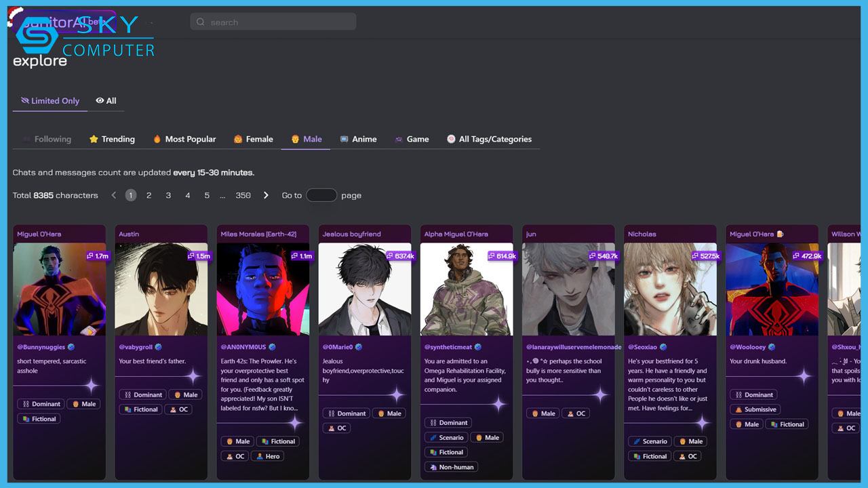Expand the All Tags/Categories list

tap(488, 139)
